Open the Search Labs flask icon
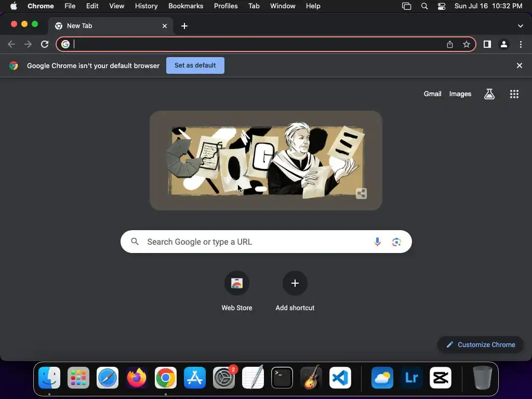 489,94
